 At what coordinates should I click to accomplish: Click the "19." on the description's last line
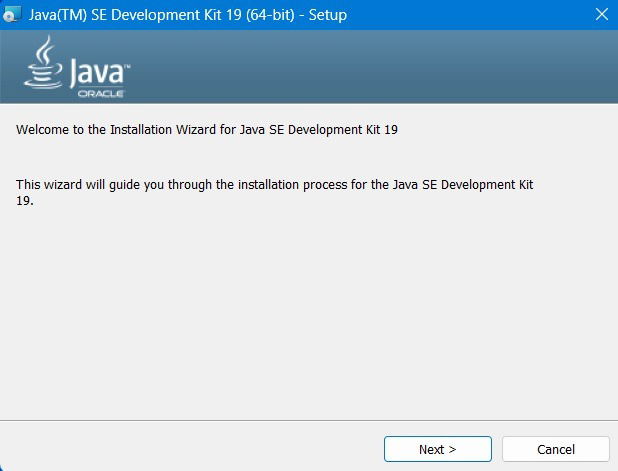point(25,200)
